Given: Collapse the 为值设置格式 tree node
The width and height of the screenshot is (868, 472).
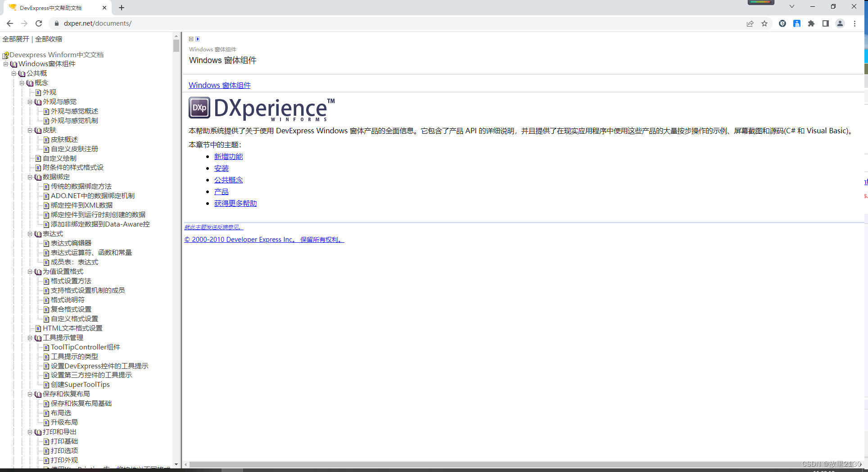Looking at the screenshot, I should (30, 272).
